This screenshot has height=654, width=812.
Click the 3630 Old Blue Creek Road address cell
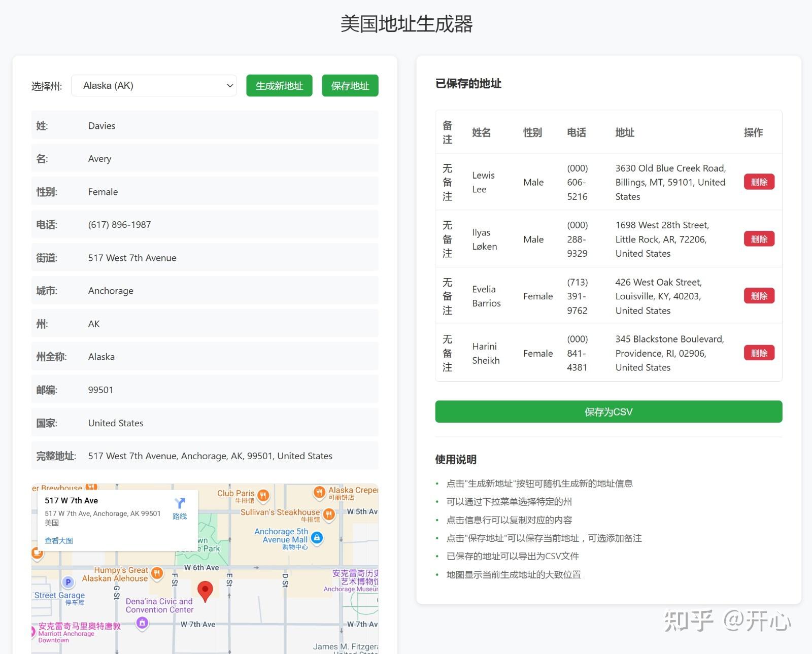672,182
